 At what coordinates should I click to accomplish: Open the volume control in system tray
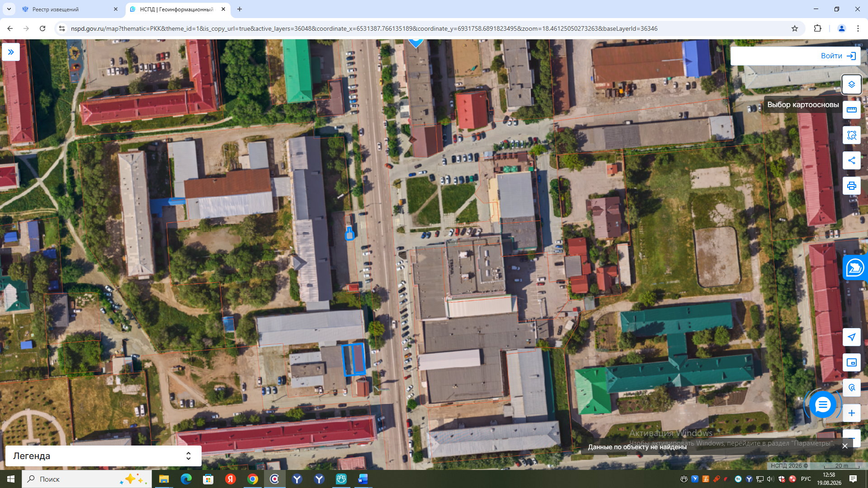click(770, 479)
